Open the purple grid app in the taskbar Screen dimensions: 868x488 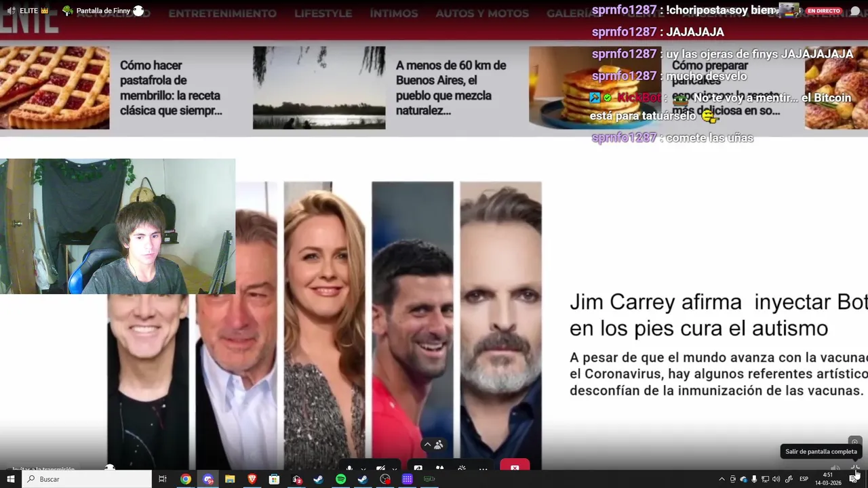click(x=407, y=479)
